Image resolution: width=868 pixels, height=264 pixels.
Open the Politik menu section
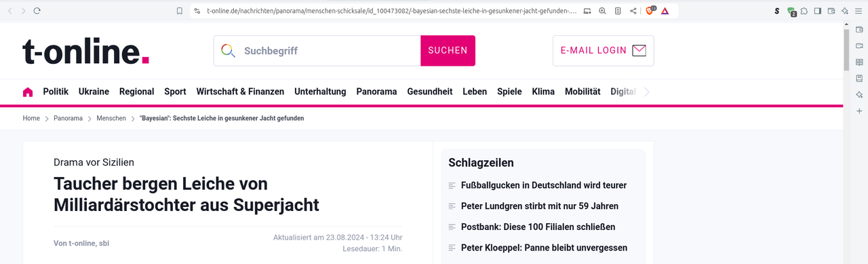56,92
